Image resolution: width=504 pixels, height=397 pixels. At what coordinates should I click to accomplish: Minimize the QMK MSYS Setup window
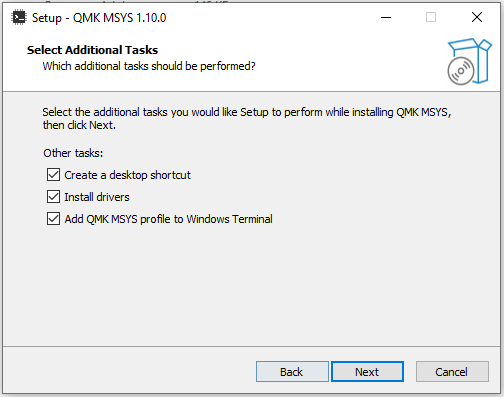click(x=386, y=17)
